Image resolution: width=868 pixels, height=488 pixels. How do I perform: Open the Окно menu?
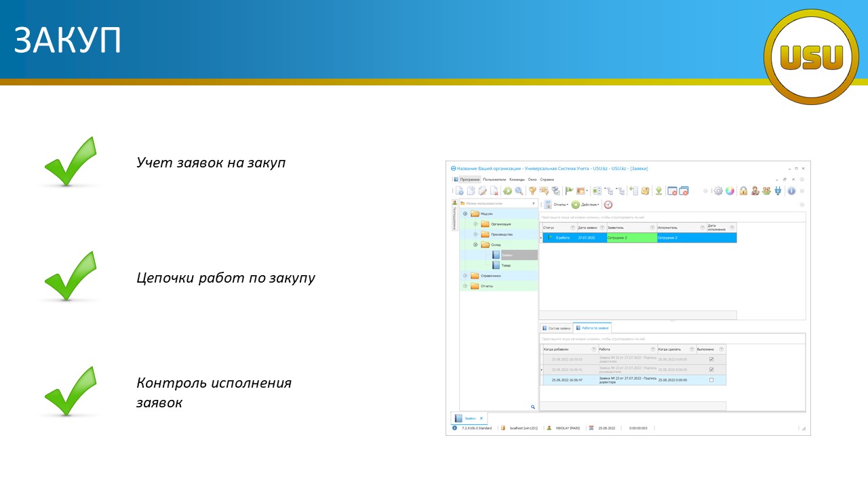pyautogui.click(x=532, y=179)
